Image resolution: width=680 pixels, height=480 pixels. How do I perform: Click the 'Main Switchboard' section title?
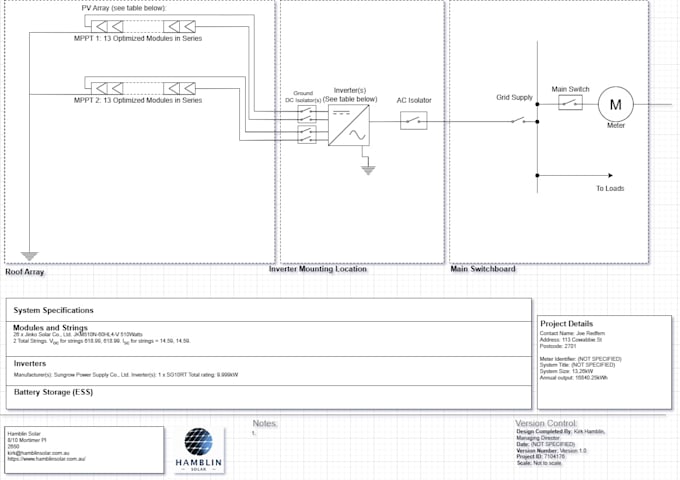point(483,269)
